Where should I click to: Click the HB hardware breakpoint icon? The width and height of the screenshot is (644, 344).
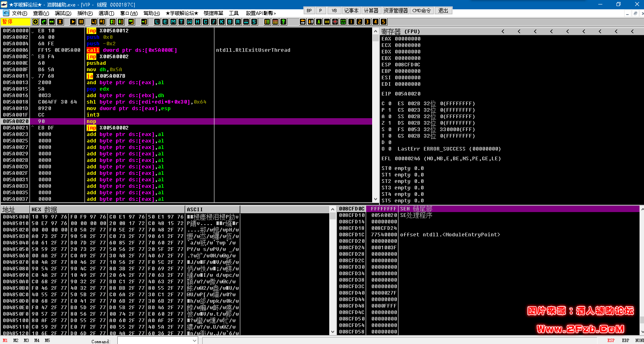(327, 22)
